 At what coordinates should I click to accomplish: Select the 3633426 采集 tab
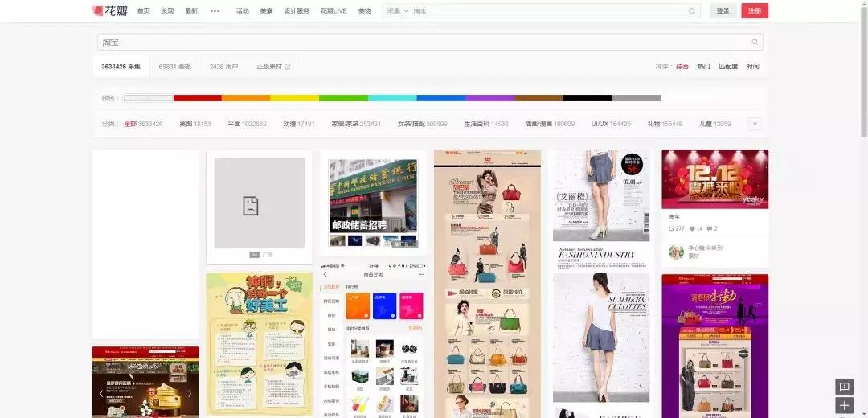click(121, 67)
